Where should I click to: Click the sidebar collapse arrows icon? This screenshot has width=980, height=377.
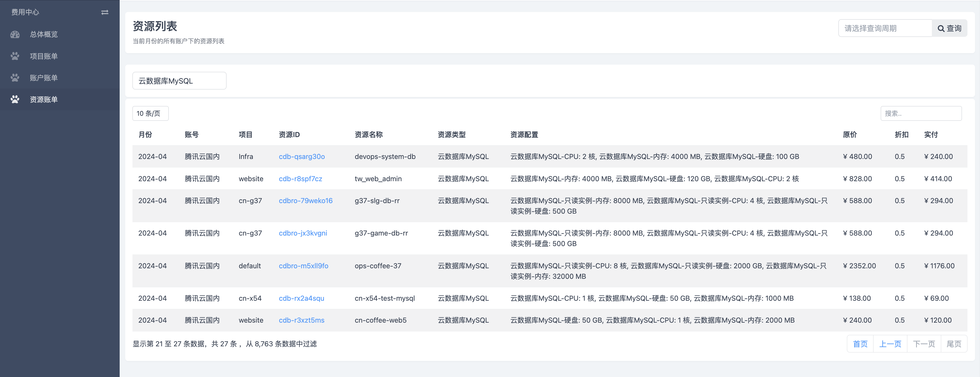(x=104, y=13)
